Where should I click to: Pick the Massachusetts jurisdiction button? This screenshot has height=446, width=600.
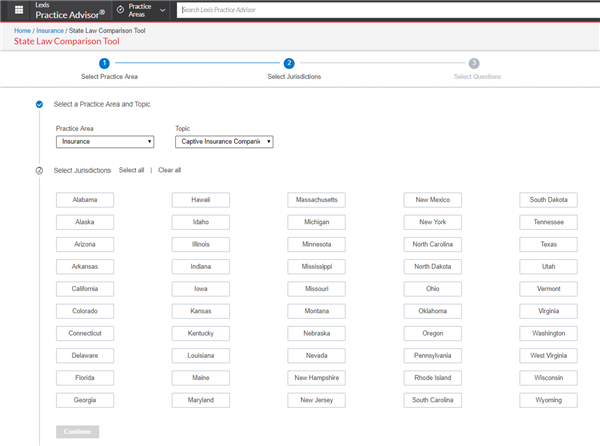(317, 200)
